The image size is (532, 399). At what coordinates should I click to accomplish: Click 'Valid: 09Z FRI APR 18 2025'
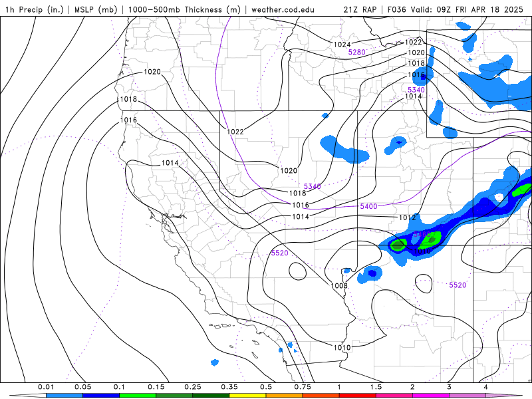(x=467, y=9)
